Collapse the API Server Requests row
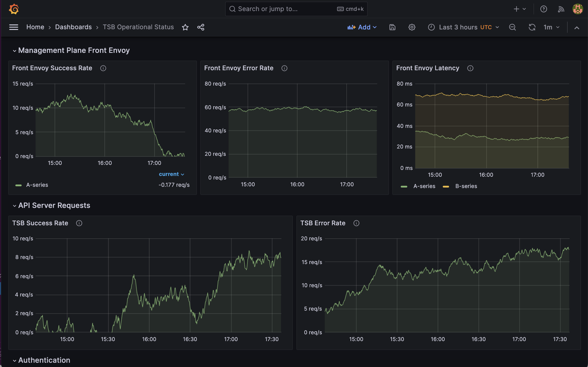The height and width of the screenshot is (367, 588). click(x=51, y=206)
